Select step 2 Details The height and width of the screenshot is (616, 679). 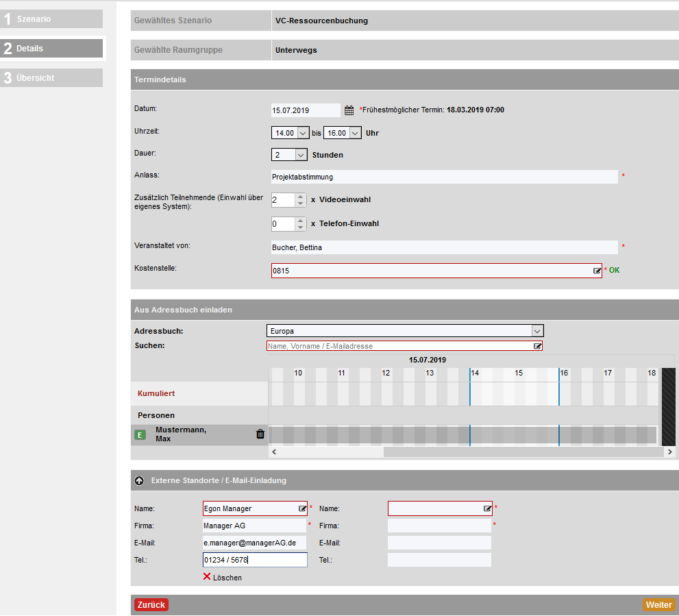(51, 49)
